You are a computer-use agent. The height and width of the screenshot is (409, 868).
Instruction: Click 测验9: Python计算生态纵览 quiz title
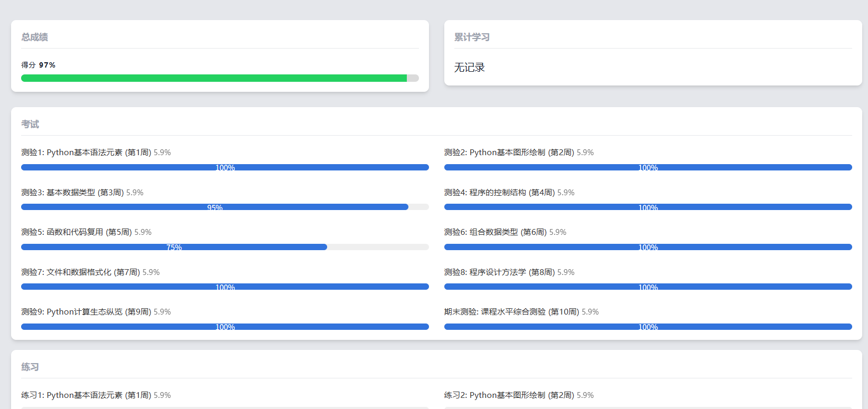point(85,312)
